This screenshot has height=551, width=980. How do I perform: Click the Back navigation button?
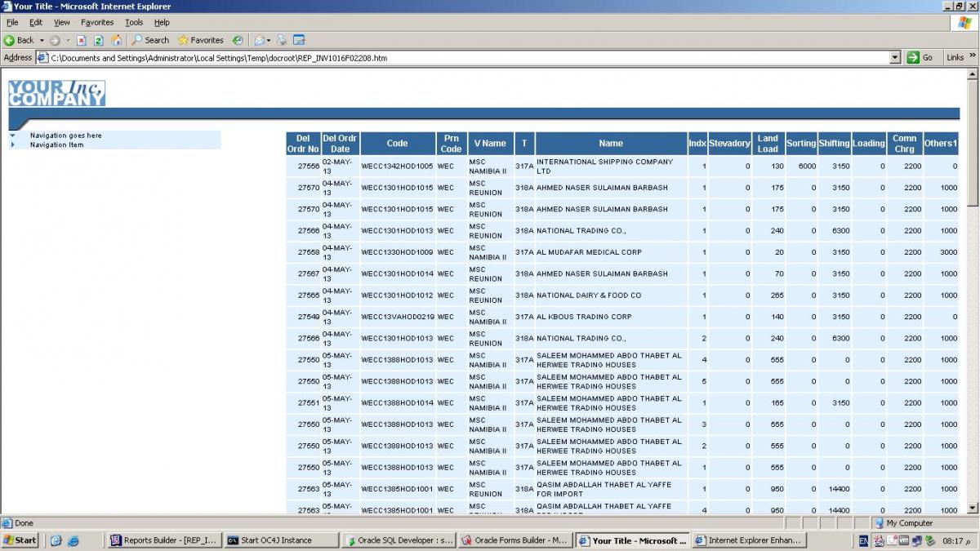(x=19, y=40)
